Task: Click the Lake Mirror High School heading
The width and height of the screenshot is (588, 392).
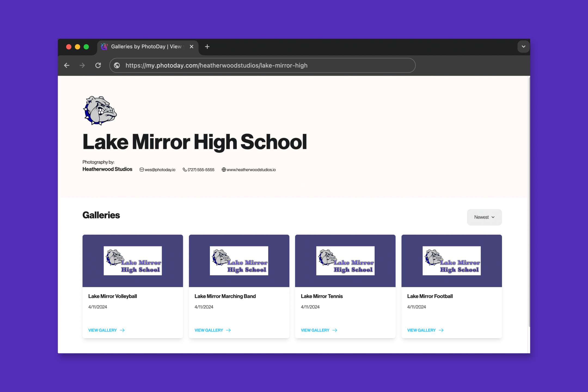Action: point(195,142)
